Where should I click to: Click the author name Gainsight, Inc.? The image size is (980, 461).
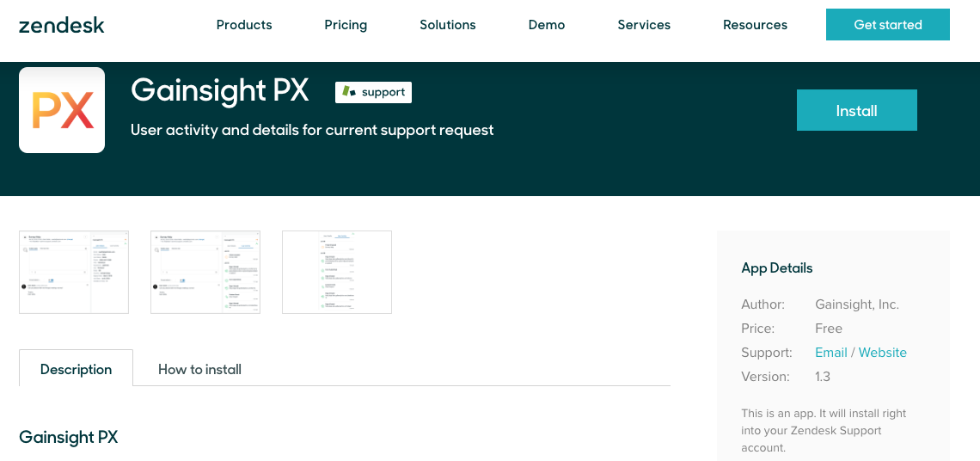(x=857, y=304)
